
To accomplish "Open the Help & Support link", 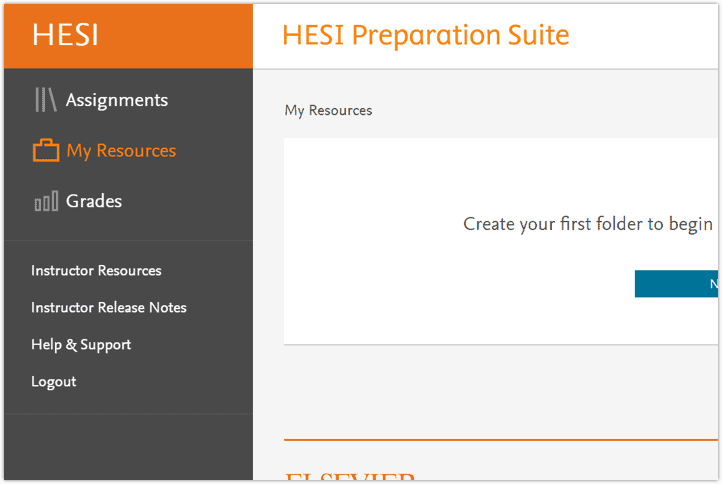I will point(81,345).
